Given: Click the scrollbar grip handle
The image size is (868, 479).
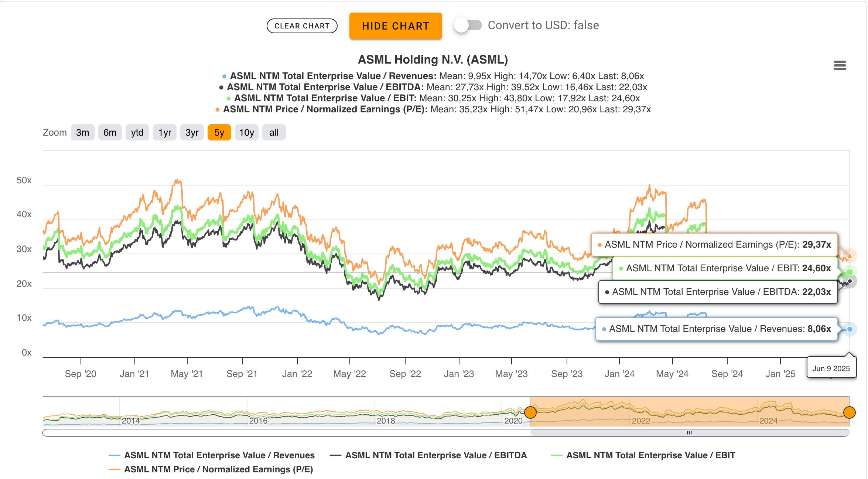Looking at the screenshot, I should [x=689, y=433].
